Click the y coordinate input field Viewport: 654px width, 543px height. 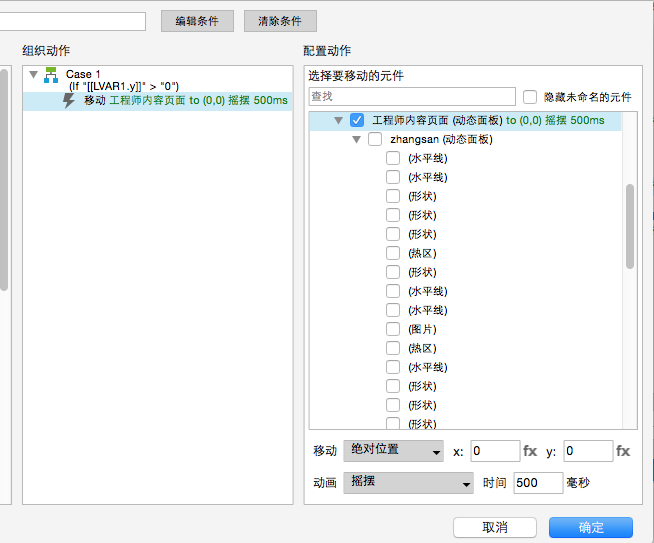[x=589, y=451]
